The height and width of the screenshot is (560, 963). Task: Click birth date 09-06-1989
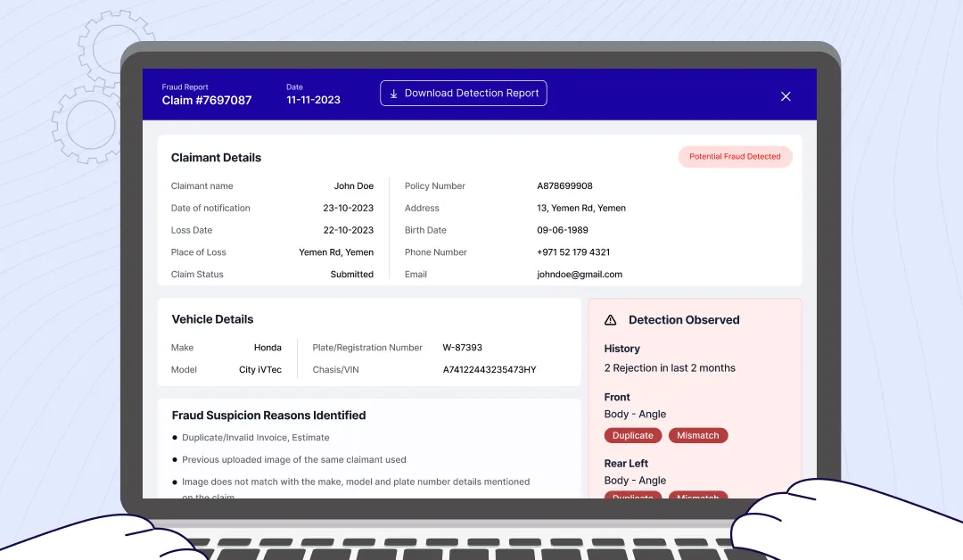(x=563, y=230)
